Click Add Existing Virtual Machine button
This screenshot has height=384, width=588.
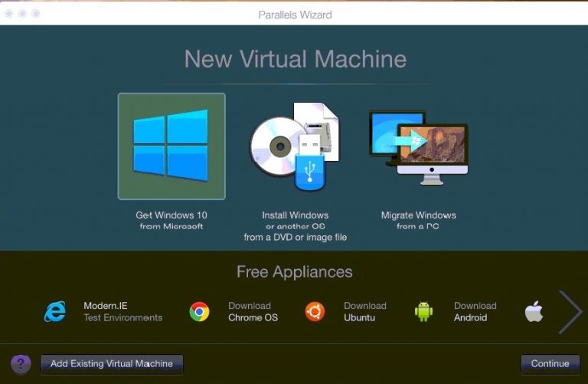point(112,364)
